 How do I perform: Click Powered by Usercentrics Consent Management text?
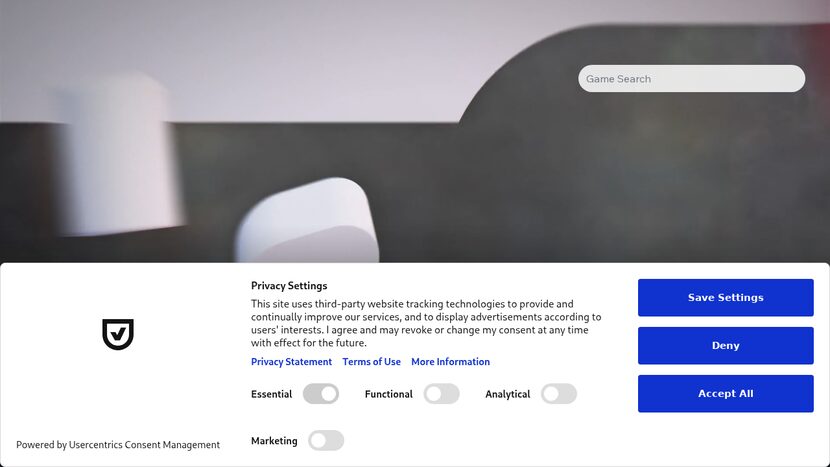(x=118, y=445)
